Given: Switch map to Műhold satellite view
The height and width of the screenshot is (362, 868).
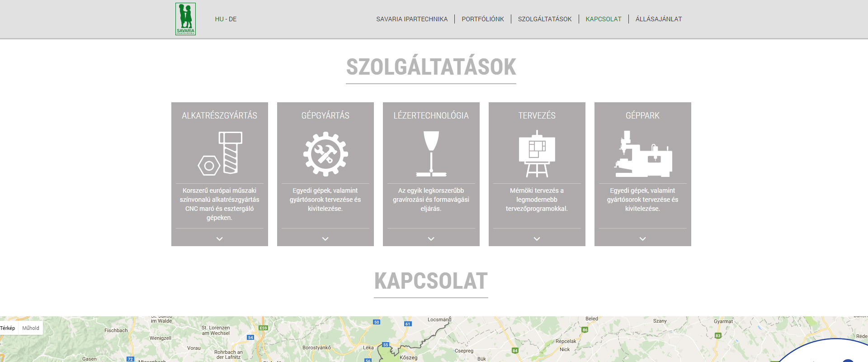Looking at the screenshot, I should click(31, 328).
